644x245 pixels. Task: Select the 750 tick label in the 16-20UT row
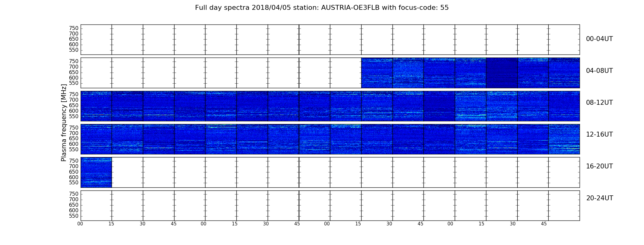click(x=74, y=161)
